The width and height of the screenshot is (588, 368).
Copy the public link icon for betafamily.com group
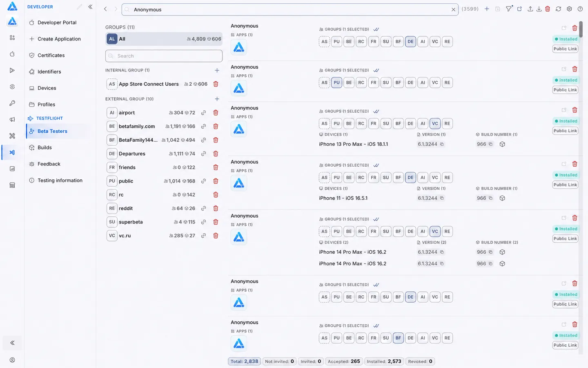point(203,127)
